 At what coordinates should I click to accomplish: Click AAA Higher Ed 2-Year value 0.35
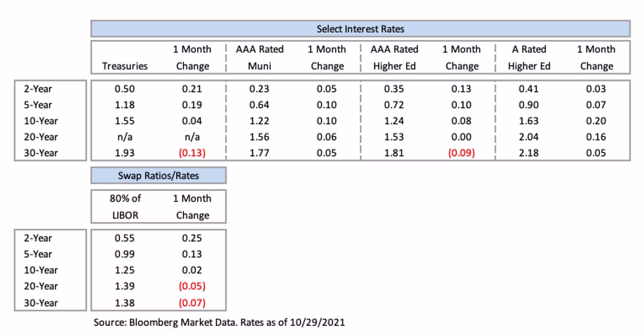click(x=394, y=89)
